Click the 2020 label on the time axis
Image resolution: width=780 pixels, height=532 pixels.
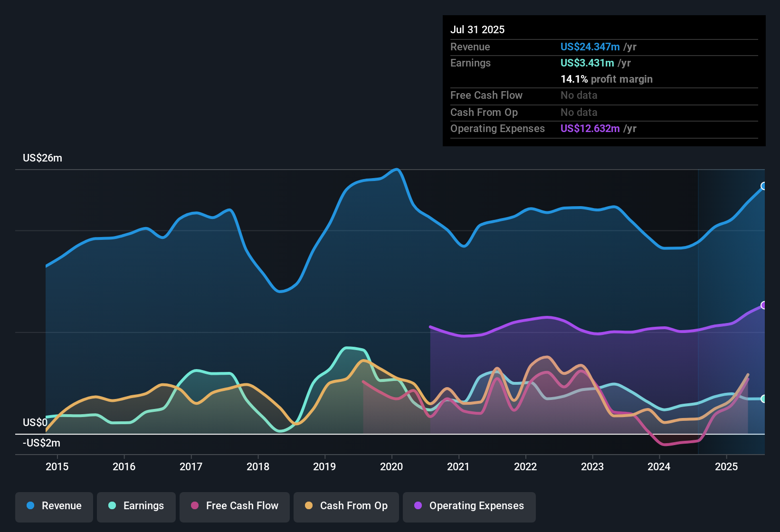click(x=391, y=467)
